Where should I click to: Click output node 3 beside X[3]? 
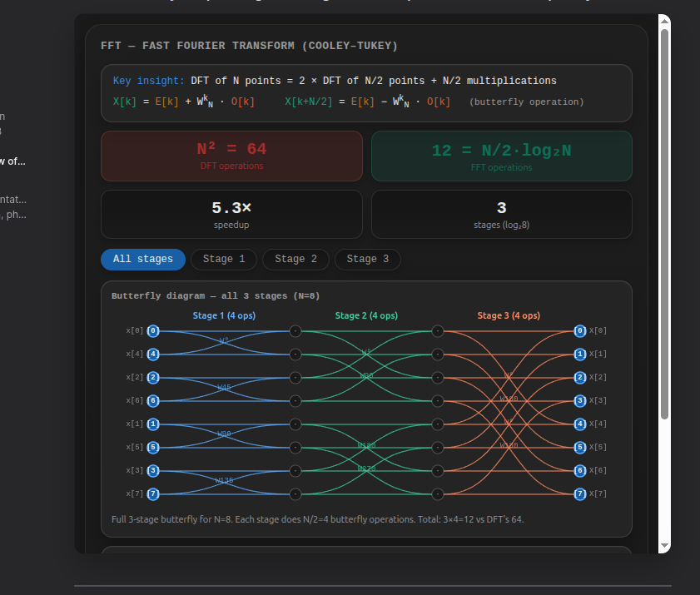[580, 401]
